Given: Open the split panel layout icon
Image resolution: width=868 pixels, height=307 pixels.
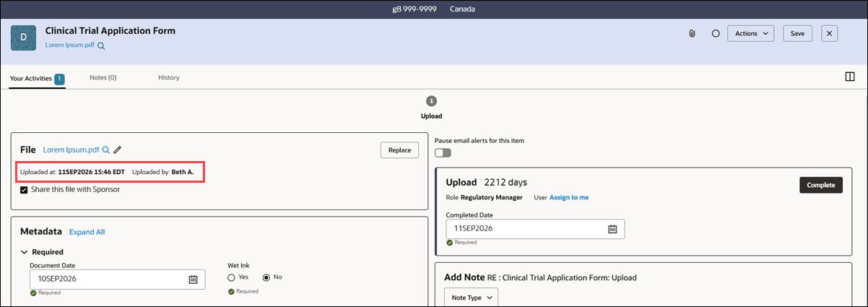Looking at the screenshot, I should click(x=850, y=77).
